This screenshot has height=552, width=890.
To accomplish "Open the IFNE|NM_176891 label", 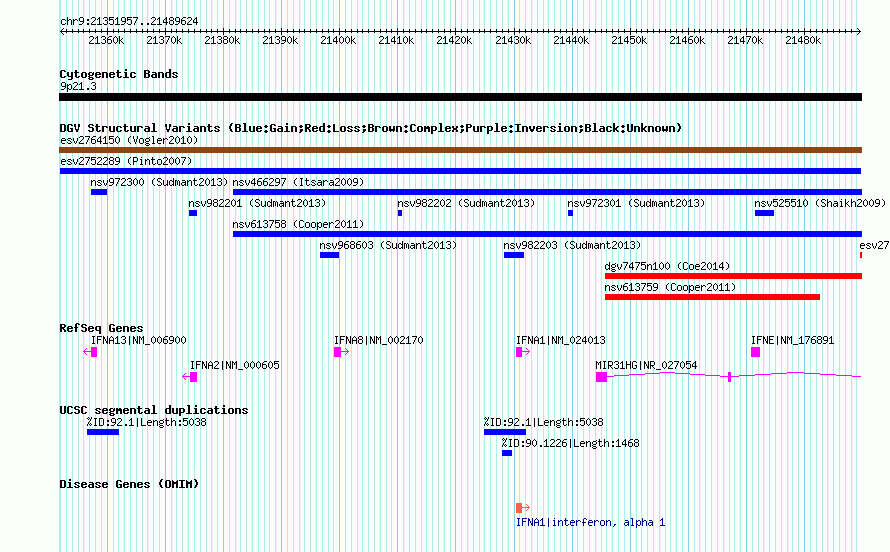I will [x=792, y=340].
